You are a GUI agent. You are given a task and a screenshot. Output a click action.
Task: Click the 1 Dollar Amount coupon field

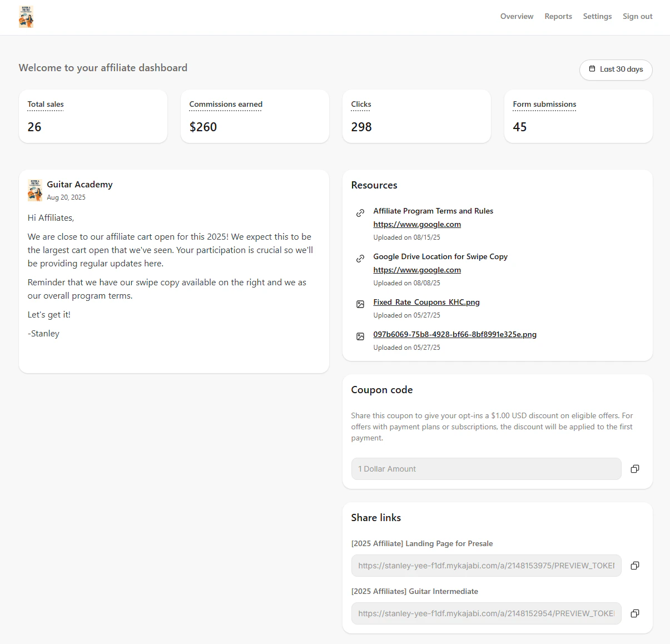coord(486,469)
